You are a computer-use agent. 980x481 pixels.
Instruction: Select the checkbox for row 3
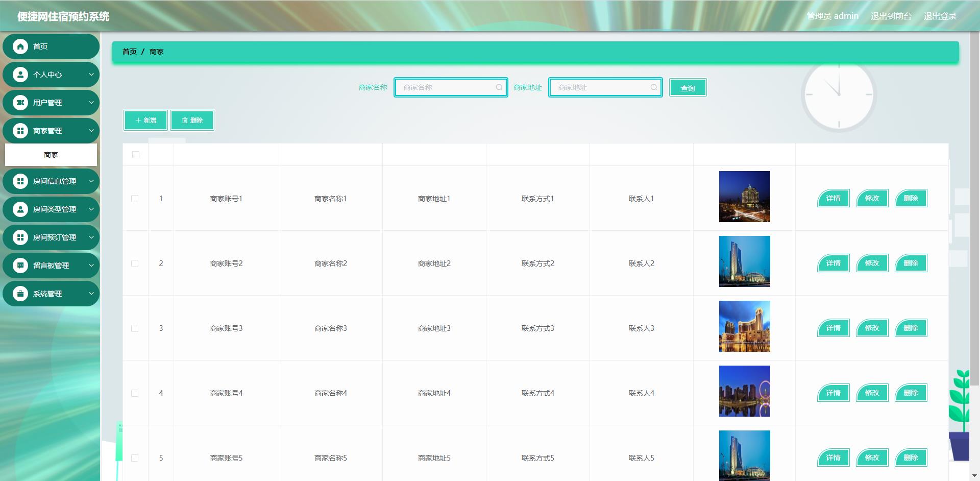coord(135,328)
